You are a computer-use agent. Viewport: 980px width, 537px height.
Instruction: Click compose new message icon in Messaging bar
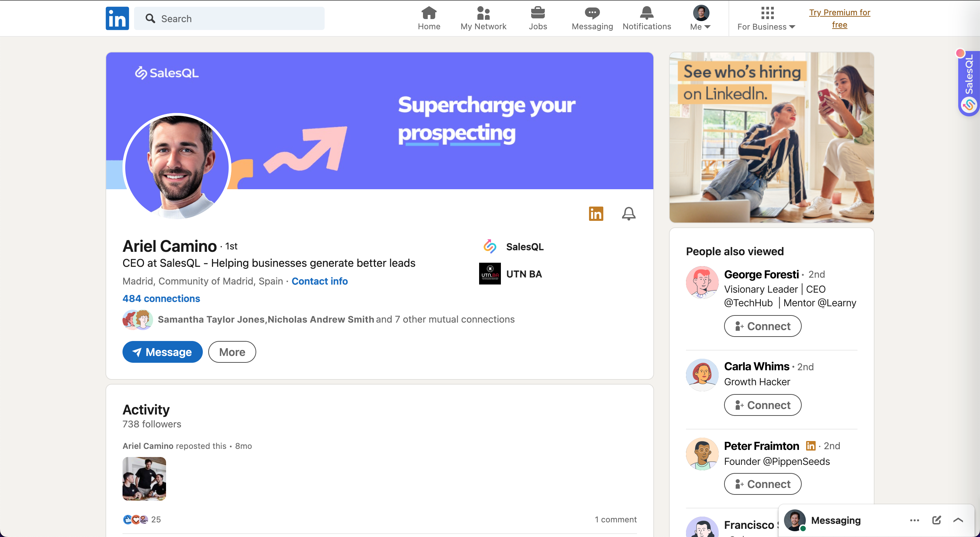point(936,520)
